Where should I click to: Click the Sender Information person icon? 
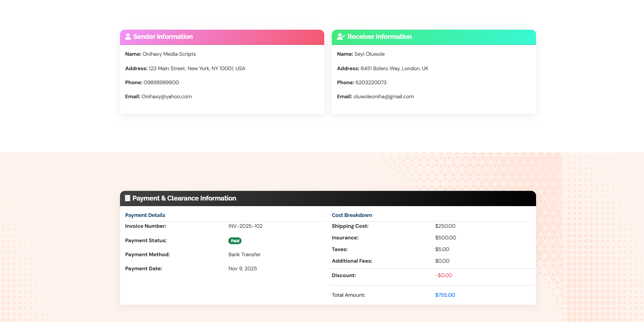[128, 36]
